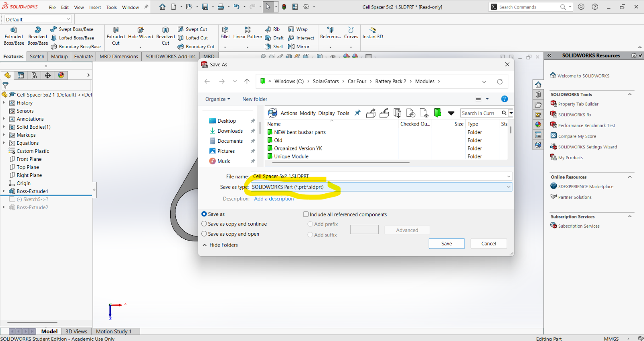
Task: Toggle Instant3D
Action: point(373,33)
